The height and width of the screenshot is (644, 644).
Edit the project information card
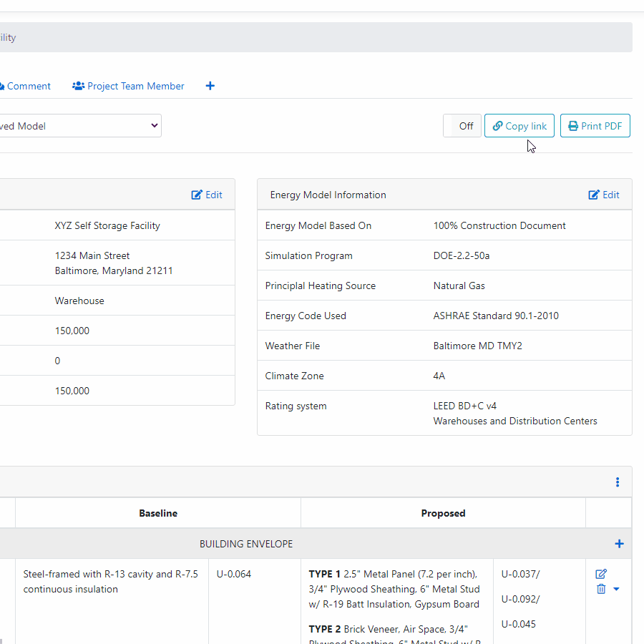pos(207,195)
